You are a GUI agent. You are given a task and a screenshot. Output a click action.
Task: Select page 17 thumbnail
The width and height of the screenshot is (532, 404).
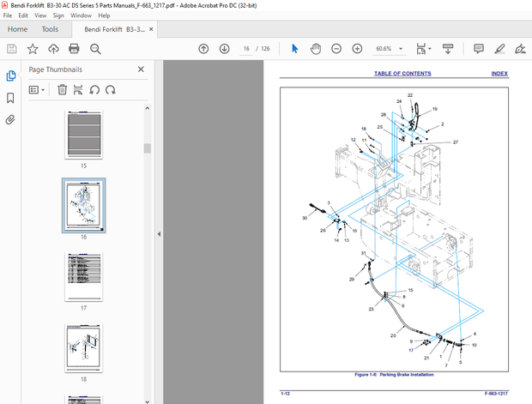click(x=84, y=277)
